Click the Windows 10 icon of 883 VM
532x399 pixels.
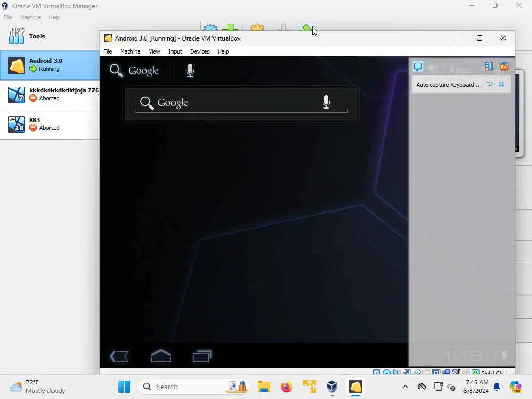(x=17, y=124)
